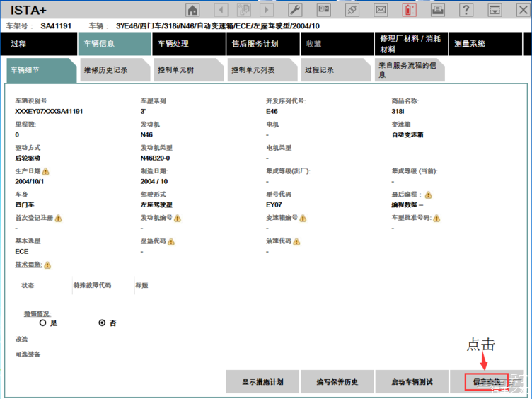Go to the ISTA+ home screen icon
532x399 pixels.
pyautogui.click(x=192, y=10)
